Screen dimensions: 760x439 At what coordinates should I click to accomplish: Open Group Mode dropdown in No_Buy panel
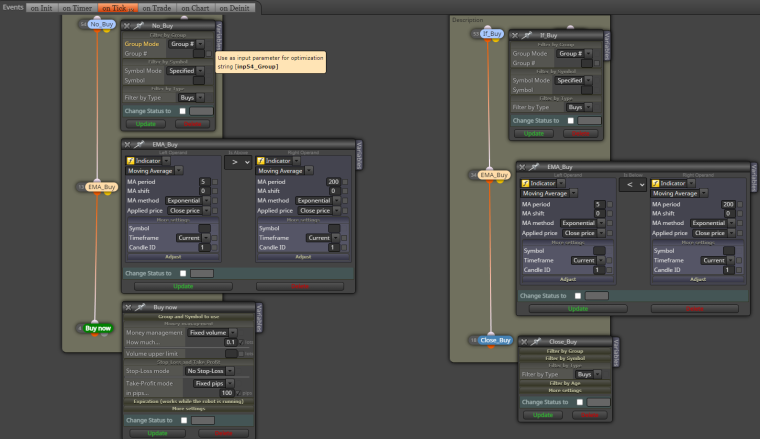click(187, 44)
